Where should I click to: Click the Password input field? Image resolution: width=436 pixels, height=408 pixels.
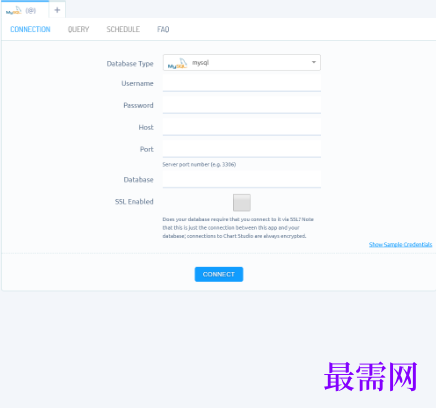[242, 105]
